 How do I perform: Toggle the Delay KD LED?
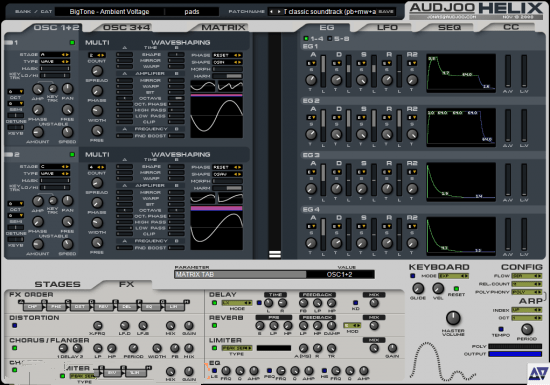click(x=355, y=302)
